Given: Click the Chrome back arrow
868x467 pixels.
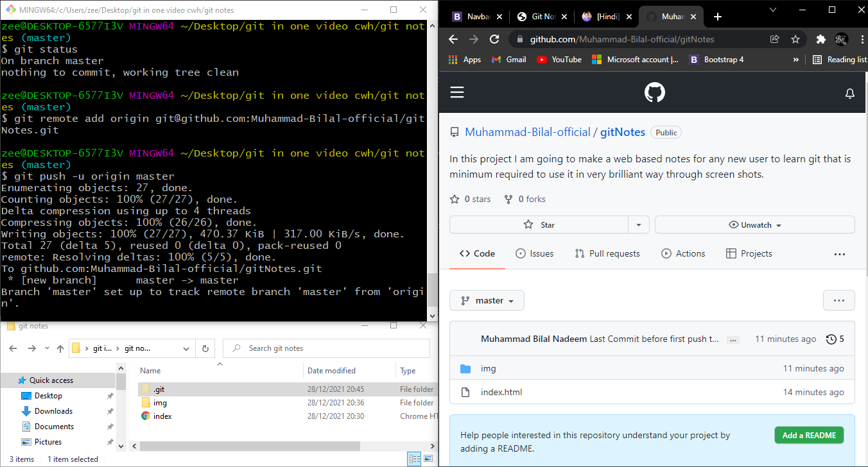Looking at the screenshot, I should coord(453,39).
